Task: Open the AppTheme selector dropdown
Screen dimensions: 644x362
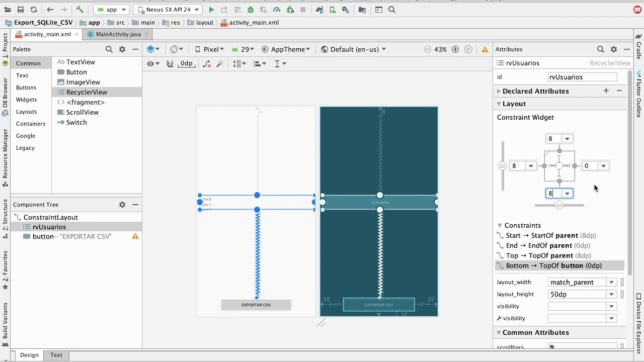Action: (286, 49)
